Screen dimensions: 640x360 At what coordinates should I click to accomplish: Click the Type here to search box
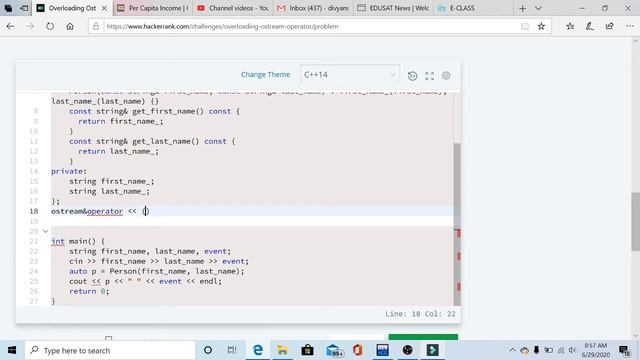(x=110, y=350)
